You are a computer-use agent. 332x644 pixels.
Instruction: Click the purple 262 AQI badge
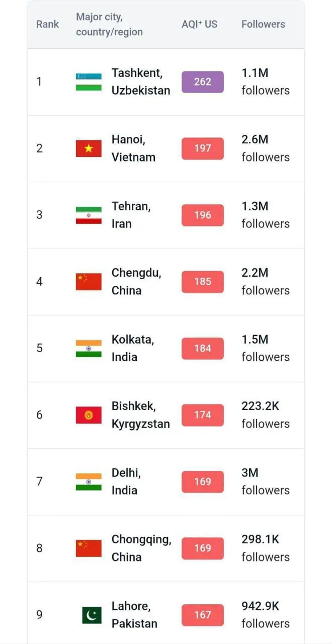pos(202,82)
